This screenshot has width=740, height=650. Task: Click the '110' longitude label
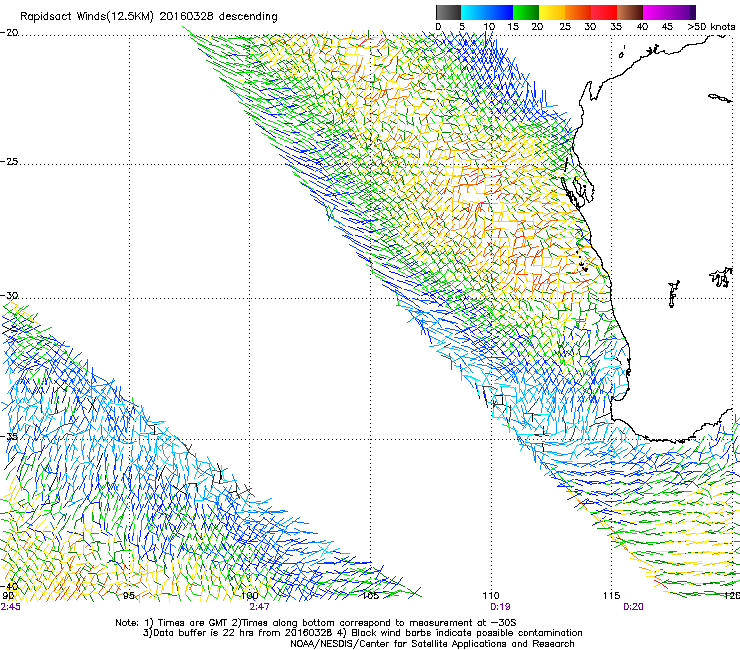(491, 596)
